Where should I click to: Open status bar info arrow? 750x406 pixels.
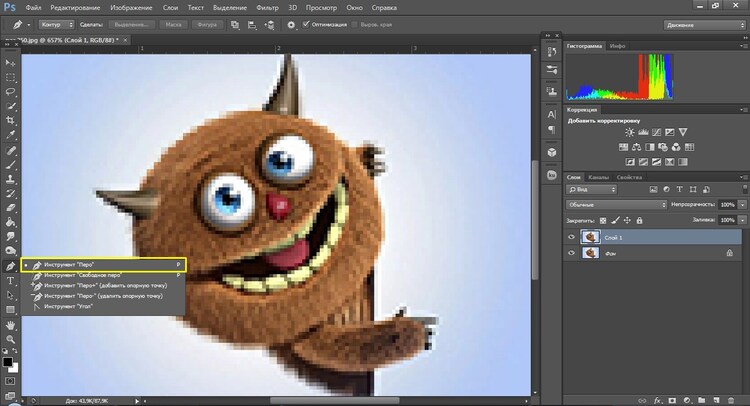click(137, 401)
